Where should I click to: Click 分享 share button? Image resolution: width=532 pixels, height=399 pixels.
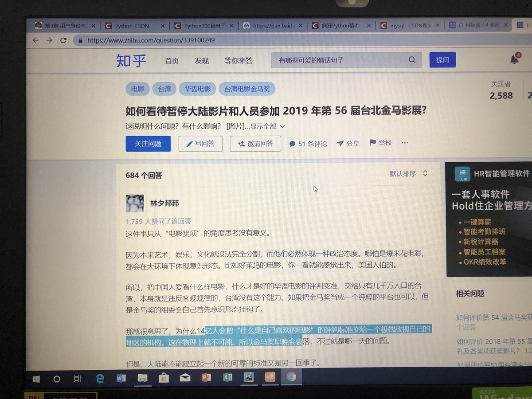pos(348,143)
